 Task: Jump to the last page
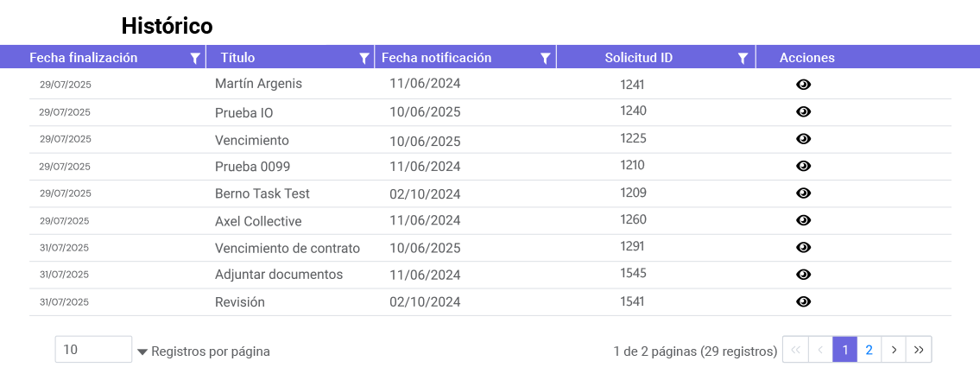(919, 350)
